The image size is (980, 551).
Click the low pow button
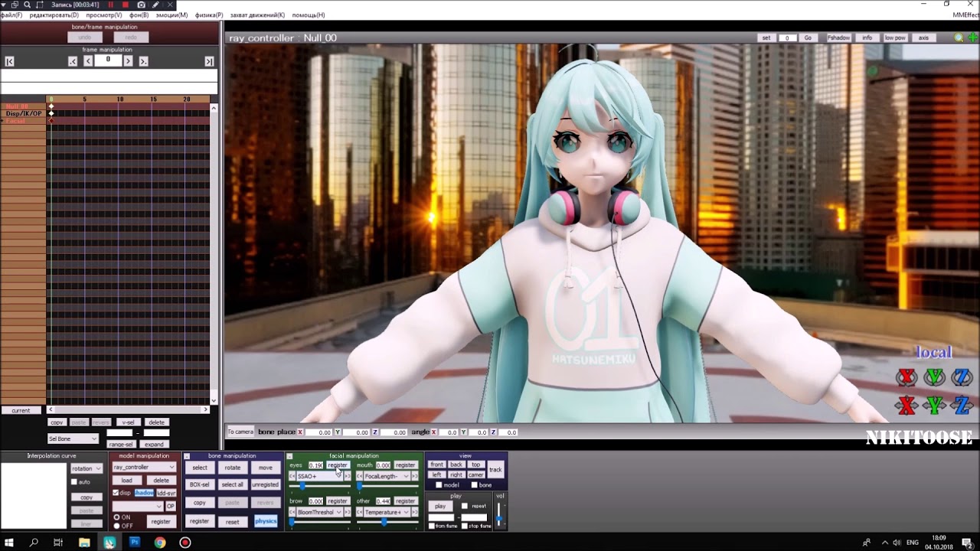[x=895, y=37]
